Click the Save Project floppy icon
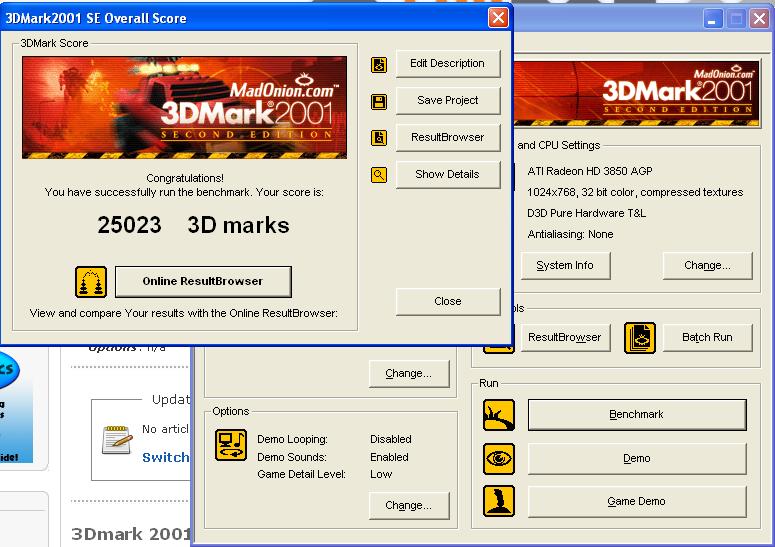 pos(379,102)
